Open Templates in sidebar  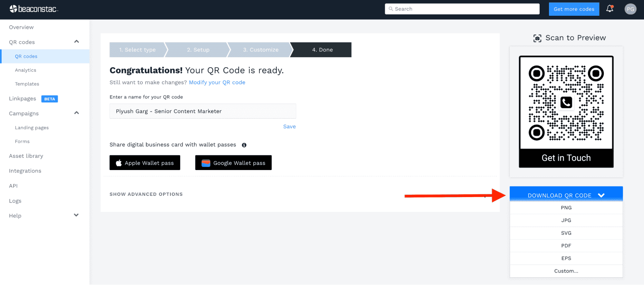[x=27, y=84]
